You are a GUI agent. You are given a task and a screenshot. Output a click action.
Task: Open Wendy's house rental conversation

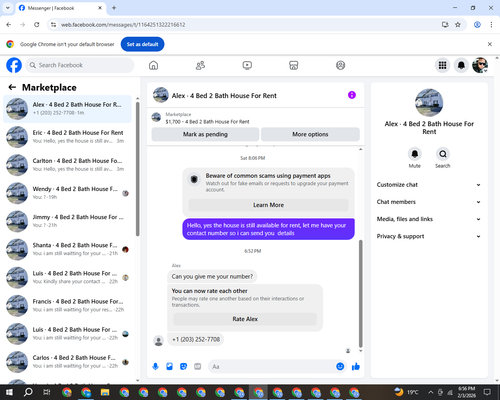click(67, 193)
